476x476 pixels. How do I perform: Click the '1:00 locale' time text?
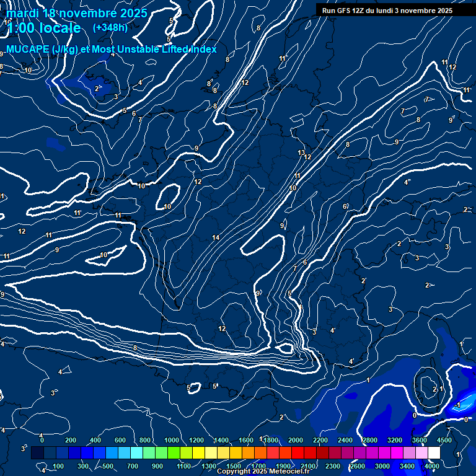(44, 28)
